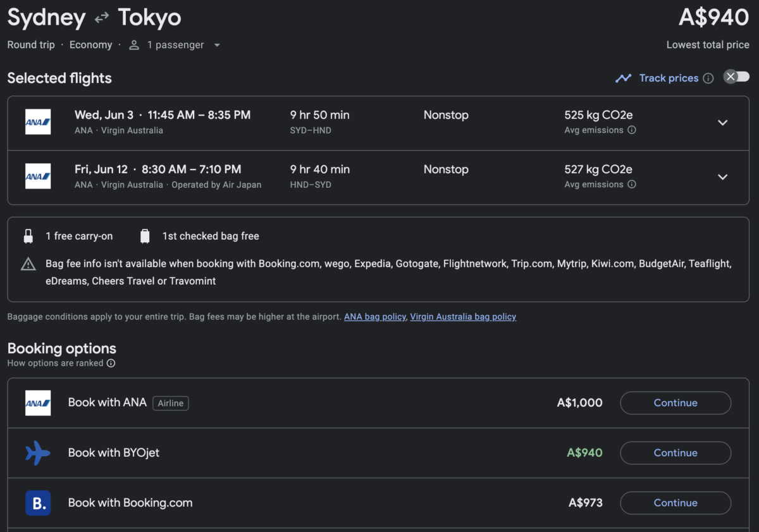Click info icon next to How options are ranked
This screenshot has height=532, width=759.
[111, 363]
